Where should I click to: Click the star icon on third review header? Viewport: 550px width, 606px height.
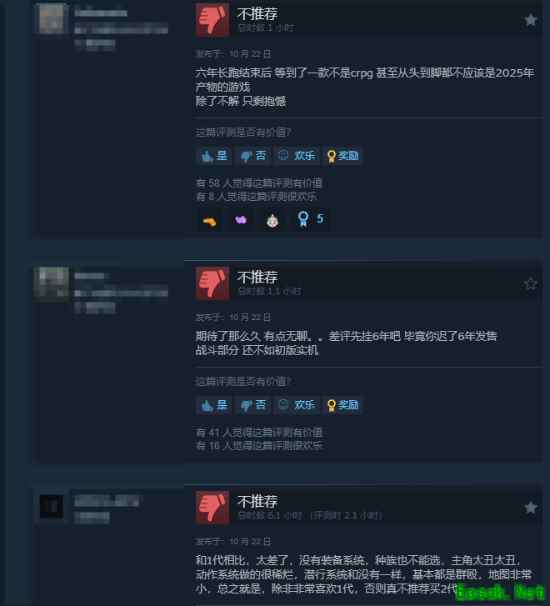click(x=531, y=507)
